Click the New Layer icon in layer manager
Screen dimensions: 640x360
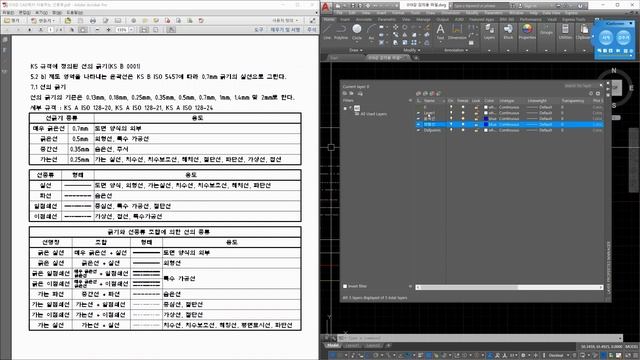click(x=418, y=93)
